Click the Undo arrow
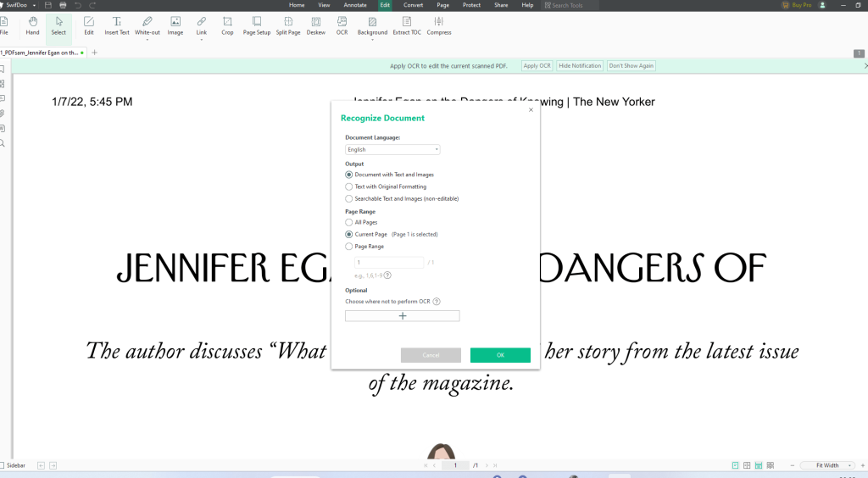The image size is (868, 478). pos(78,5)
